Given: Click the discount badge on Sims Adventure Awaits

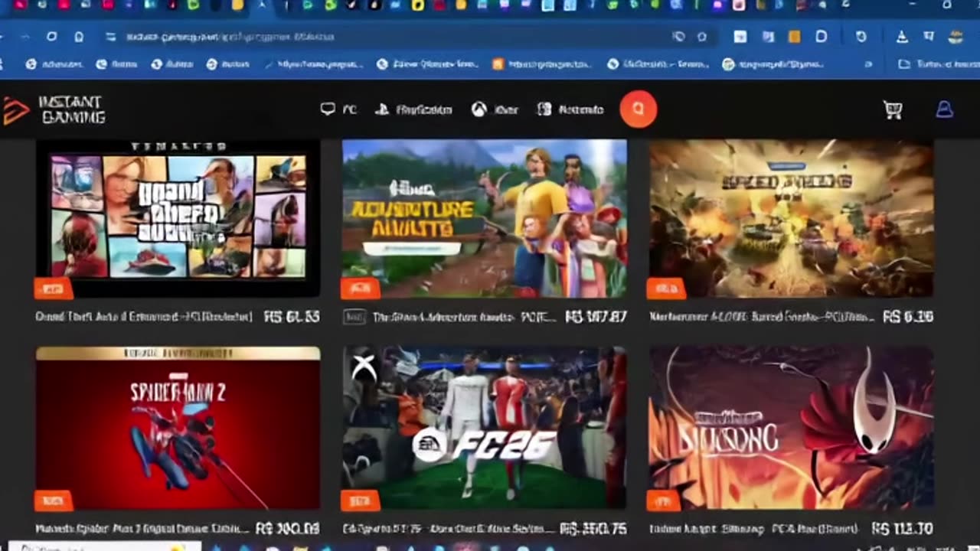Looking at the screenshot, I should pyautogui.click(x=360, y=289).
